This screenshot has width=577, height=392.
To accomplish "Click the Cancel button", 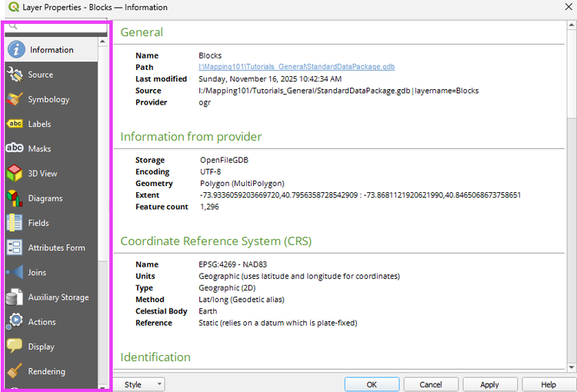I will pos(431,384).
